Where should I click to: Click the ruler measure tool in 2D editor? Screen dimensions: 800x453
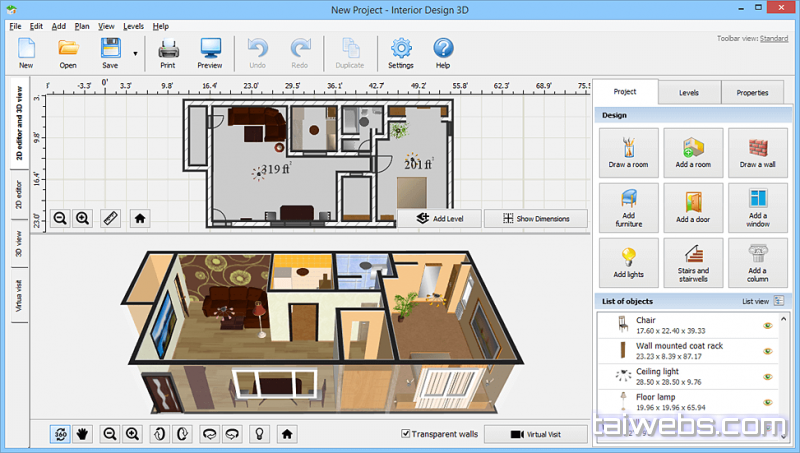tap(110, 218)
